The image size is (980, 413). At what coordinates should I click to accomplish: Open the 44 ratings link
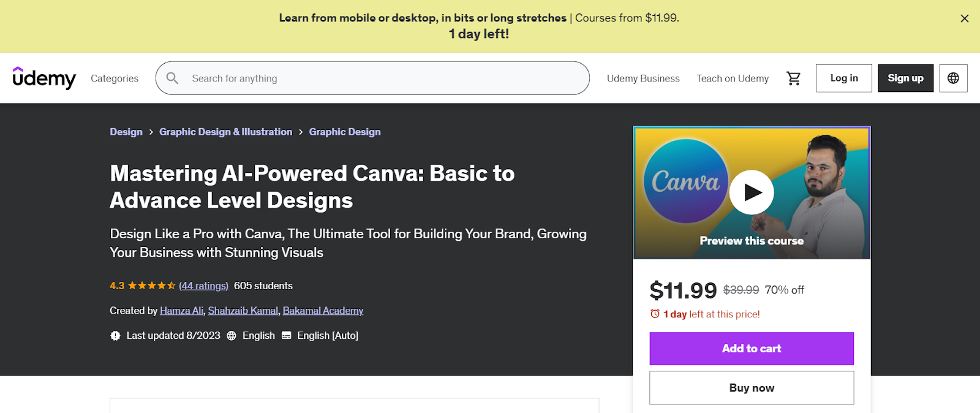pyautogui.click(x=203, y=286)
